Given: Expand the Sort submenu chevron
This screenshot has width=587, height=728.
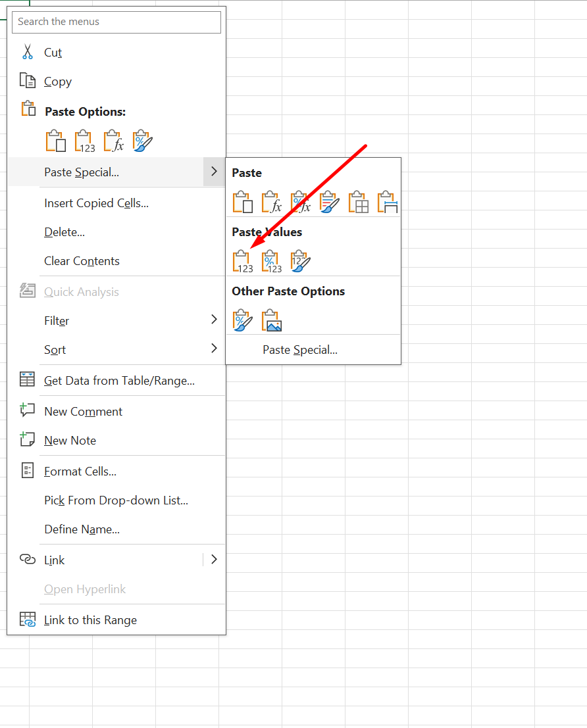Looking at the screenshot, I should click(214, 348).
